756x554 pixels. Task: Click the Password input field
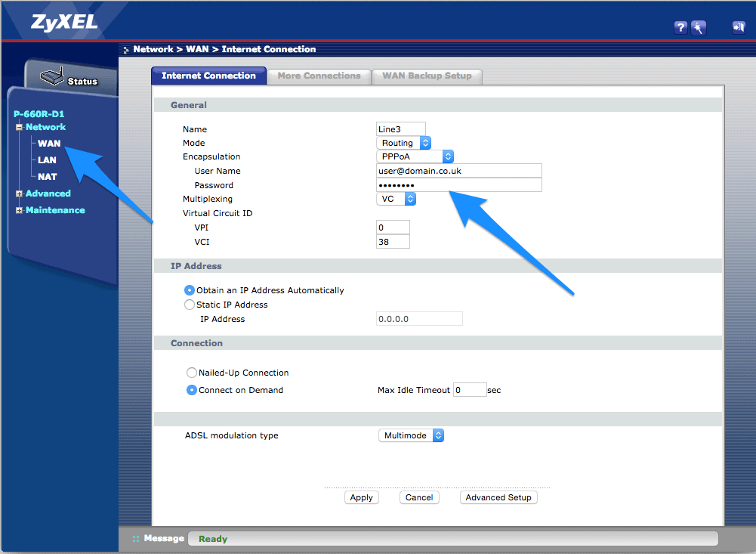tap(459, 185)
